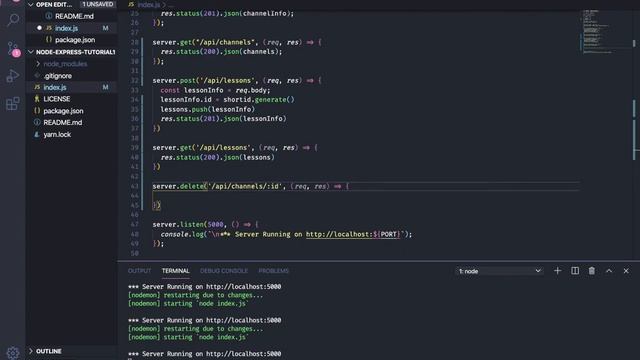Place cursor on server.delete line 43

click(251, 186)
